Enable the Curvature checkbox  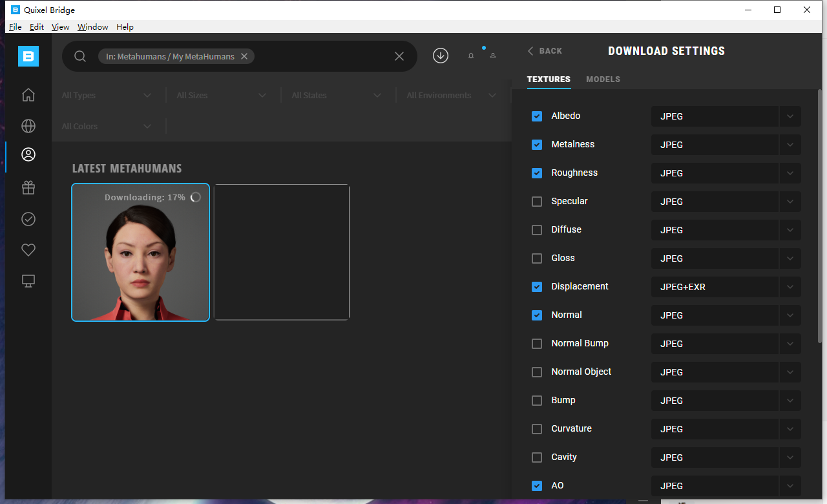(x=537, y=429)
